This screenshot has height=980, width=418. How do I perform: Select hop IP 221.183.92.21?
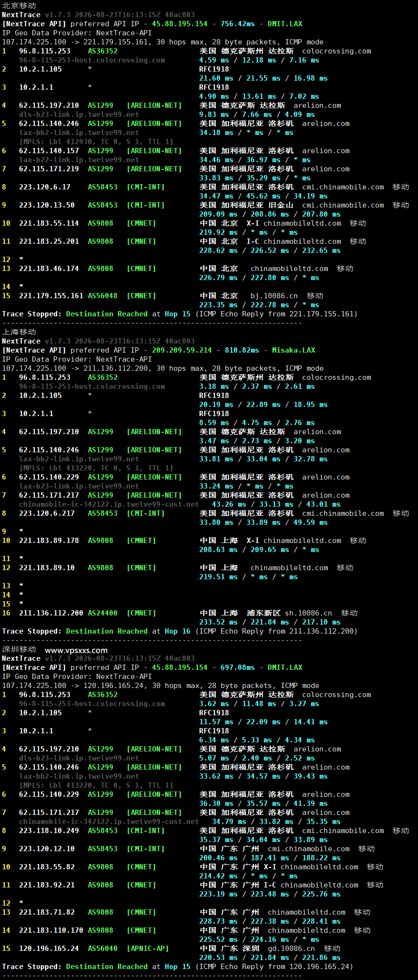47,885
